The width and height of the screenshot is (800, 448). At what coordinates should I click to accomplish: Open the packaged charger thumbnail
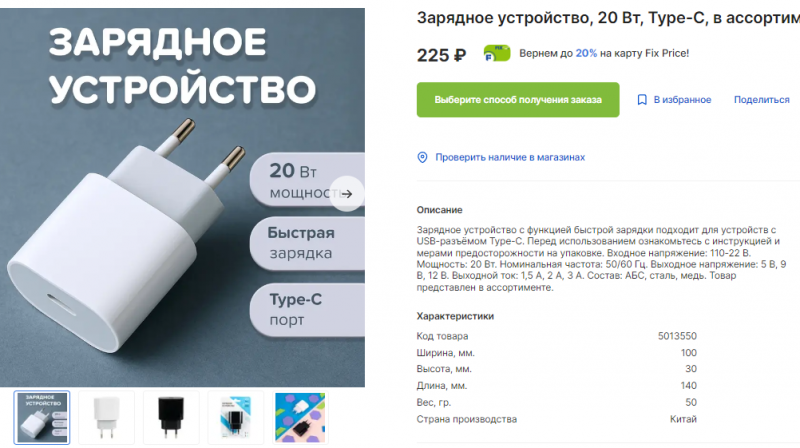[x=236, y=417]
